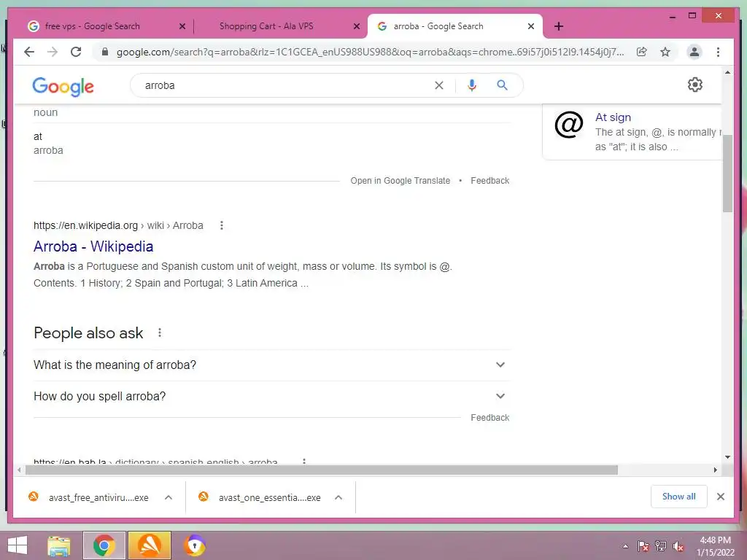Run the search with magnifier icon

coord(502,85)
